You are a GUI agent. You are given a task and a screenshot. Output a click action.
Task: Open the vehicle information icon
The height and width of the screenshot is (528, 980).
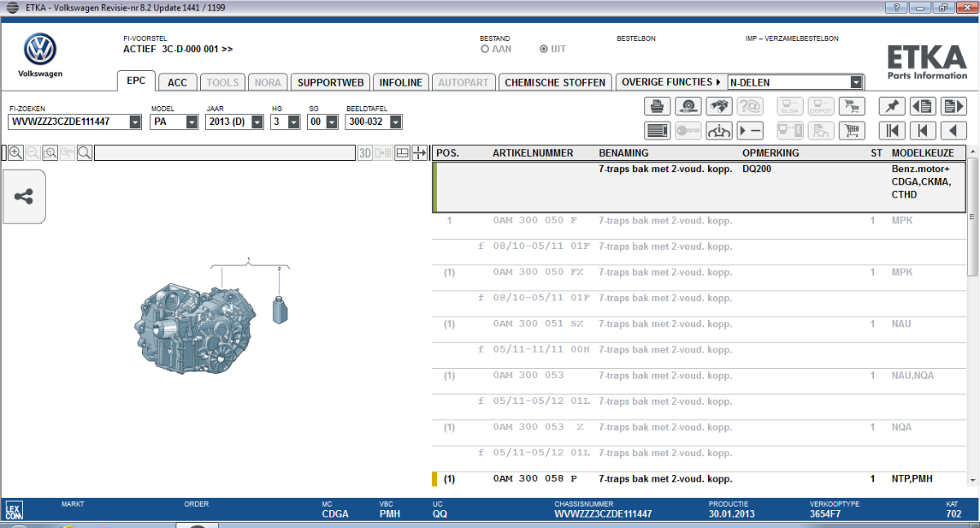(719, 131)
